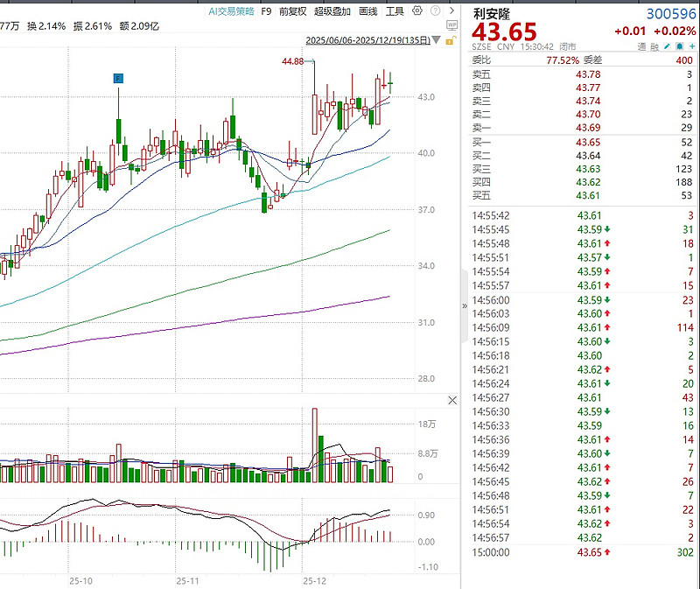Click stock code 300596
Screen dimensions: 700x589
[x=671, y=14]
